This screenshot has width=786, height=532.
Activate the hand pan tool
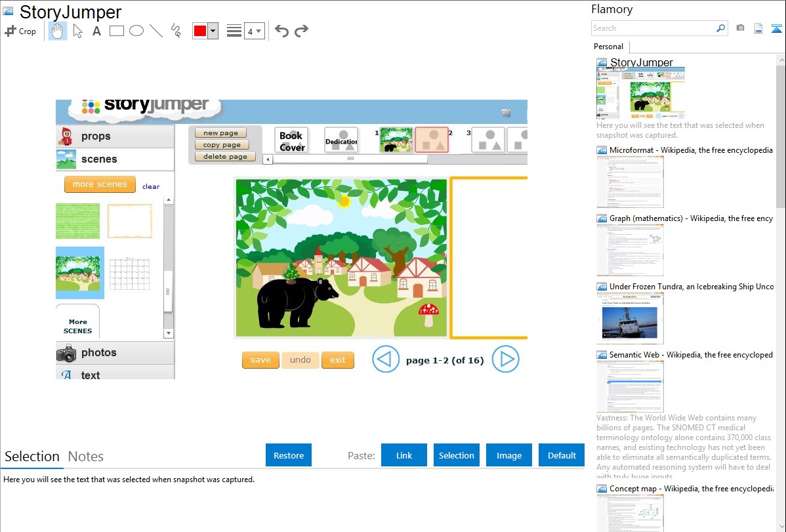pyautogui.click(x=57, y=31)
